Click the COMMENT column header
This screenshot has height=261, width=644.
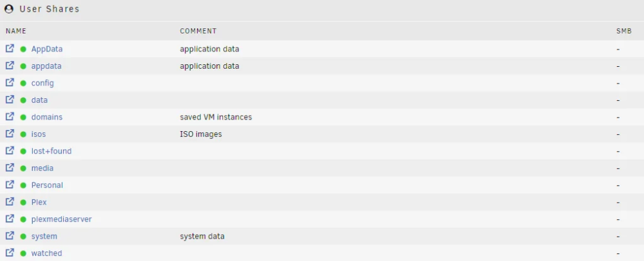point(198,31)
